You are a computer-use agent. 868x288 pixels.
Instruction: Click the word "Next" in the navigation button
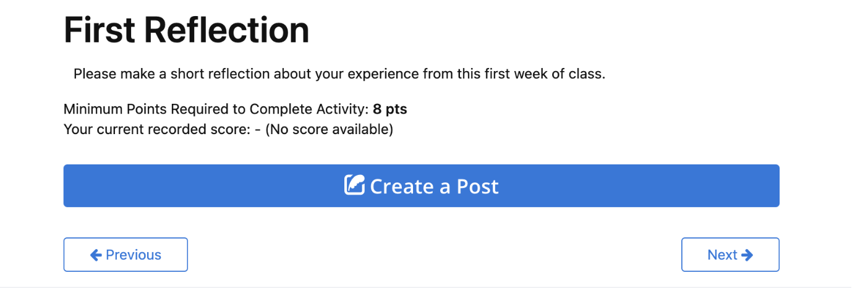tap(723, 255)
